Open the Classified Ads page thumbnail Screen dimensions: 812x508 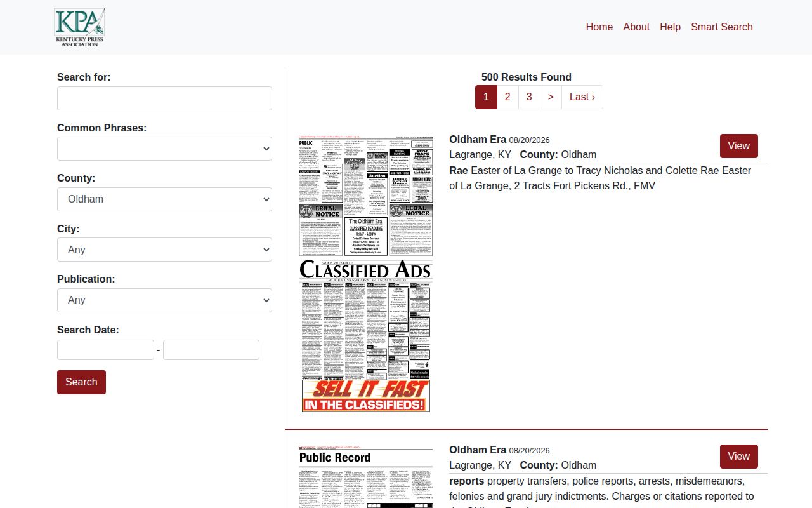366,273
